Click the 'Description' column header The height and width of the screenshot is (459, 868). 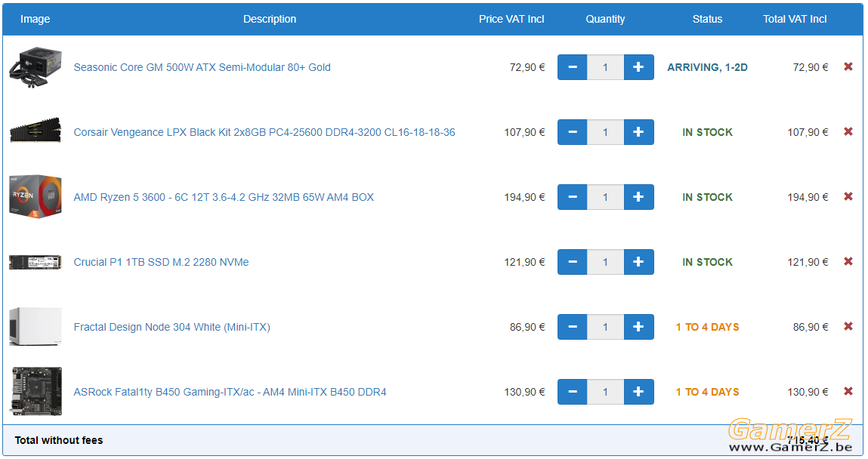(x=270, y=19)
